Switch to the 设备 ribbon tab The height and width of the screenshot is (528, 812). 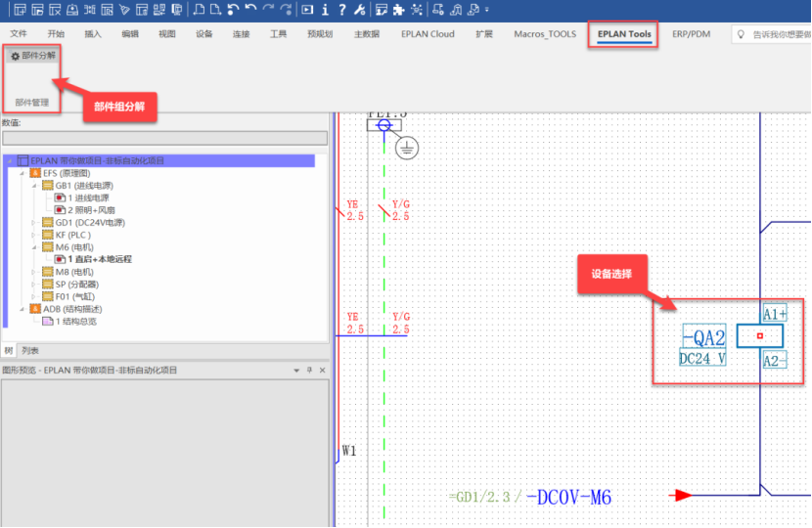click(204, 33)
